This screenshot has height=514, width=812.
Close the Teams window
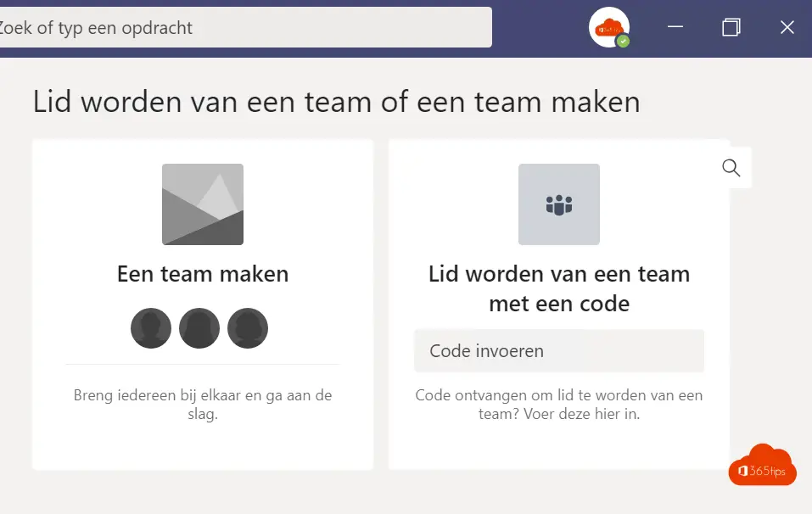787,27
